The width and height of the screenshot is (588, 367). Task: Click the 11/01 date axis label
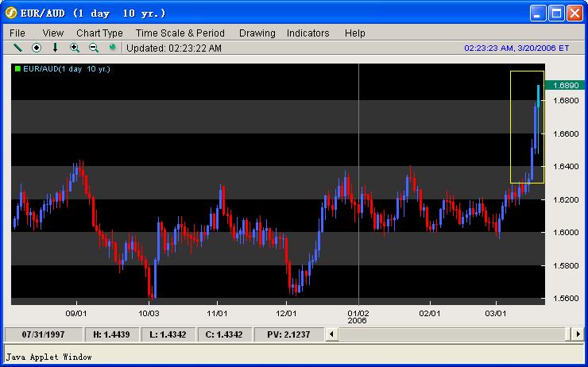(217, 313)
